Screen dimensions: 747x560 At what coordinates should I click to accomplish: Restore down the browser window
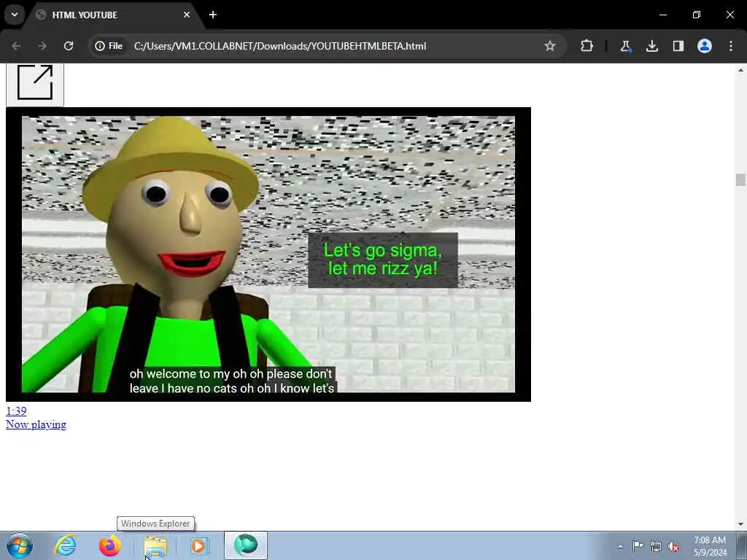[x=697, y=15]
